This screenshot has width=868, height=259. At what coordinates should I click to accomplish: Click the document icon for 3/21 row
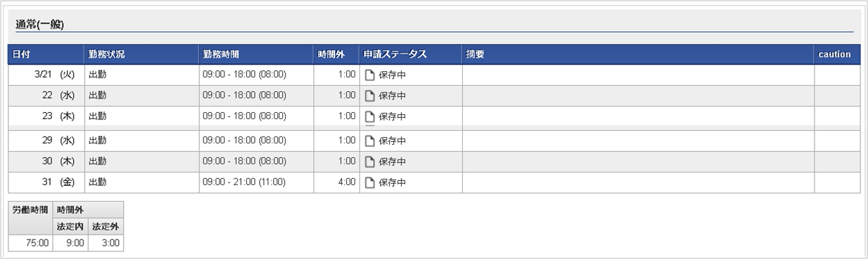click(x=370, y=74)
